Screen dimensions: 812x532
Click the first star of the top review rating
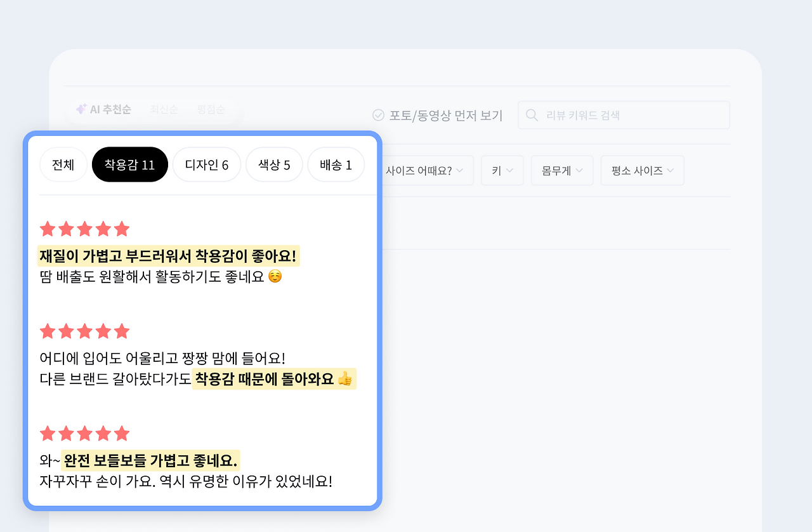click(48, 229)
